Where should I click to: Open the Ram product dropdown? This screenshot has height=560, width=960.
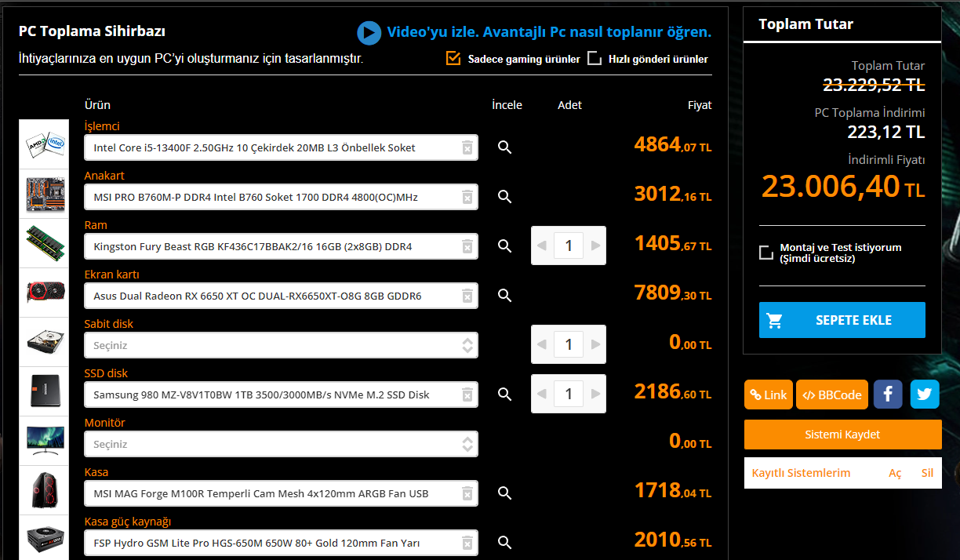click(281, 246)
